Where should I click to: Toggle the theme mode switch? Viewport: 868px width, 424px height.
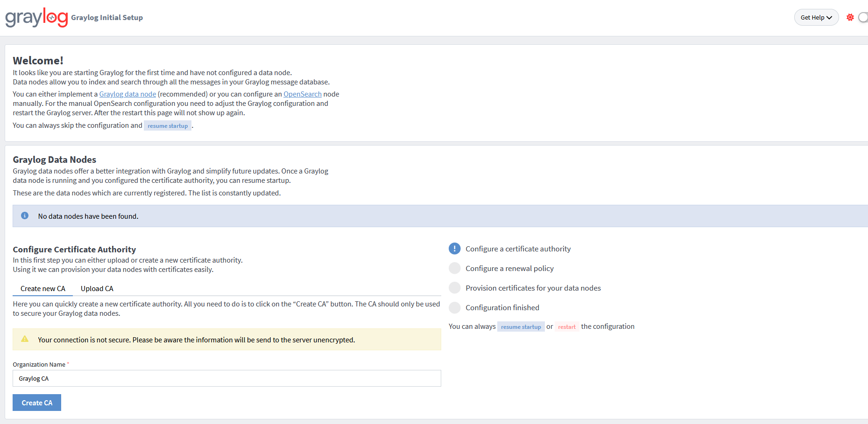[863, 17]
